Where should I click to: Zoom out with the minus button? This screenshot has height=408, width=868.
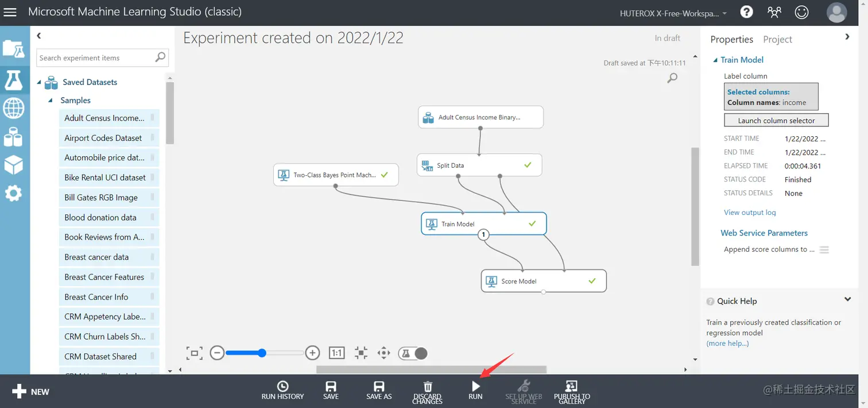click(217, 353)
